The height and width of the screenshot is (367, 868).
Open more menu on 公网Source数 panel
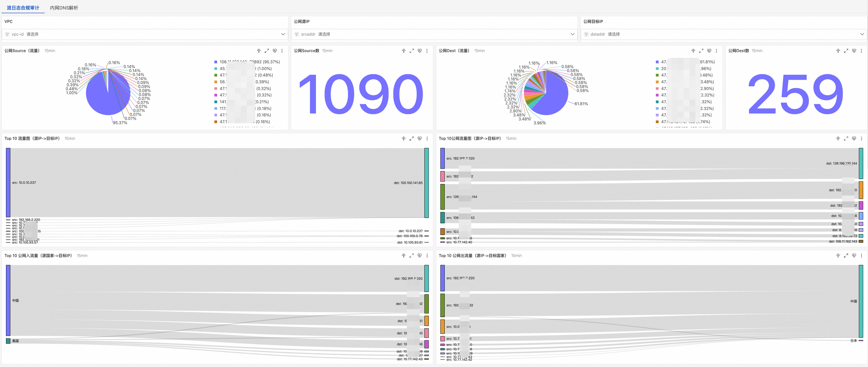point(427,51)
